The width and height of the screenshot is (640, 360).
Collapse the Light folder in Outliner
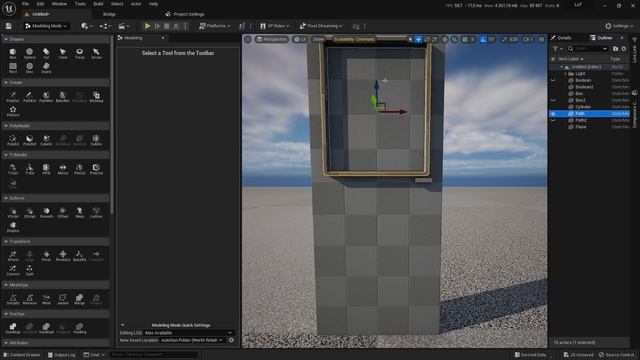pyautogui.click(x=566, y=74)
